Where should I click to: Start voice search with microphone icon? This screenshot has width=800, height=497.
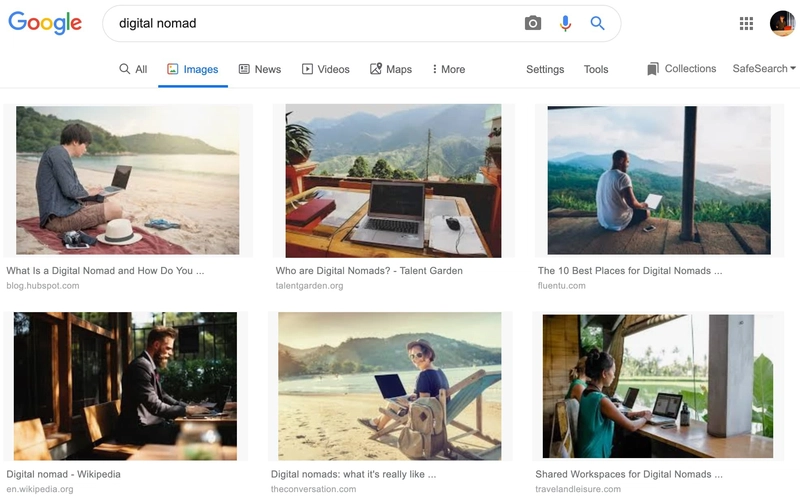(x=565, y=23)
